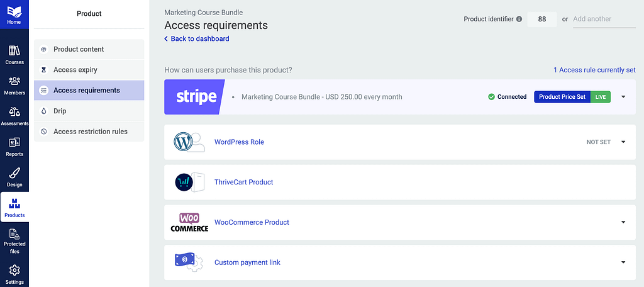The width and height of the screenshot is (644, 287).
Task: Expand the WooCommerce Product row arrow
Action: click(623, 222)
